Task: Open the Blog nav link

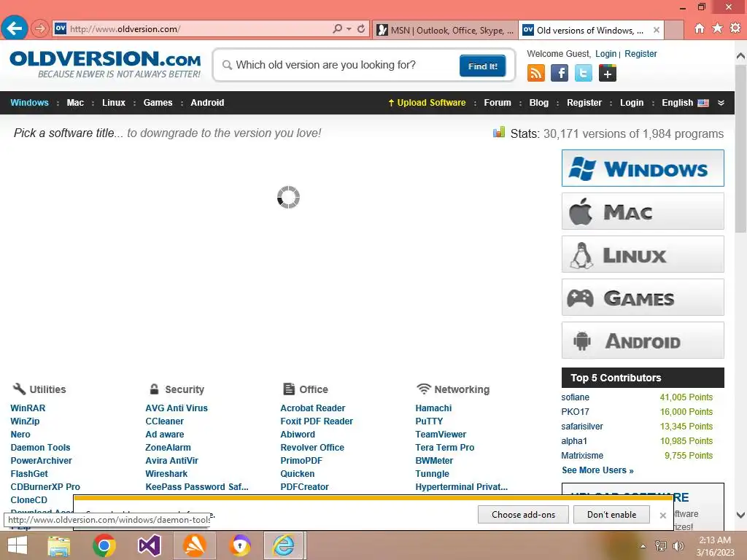Action: 539,102
